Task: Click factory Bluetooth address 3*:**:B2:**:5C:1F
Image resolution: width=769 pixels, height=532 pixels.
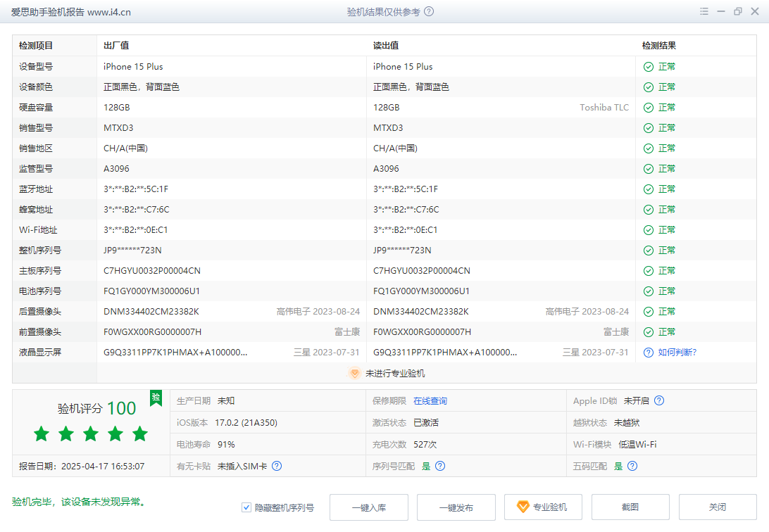Action: click(x=136, y=189)
